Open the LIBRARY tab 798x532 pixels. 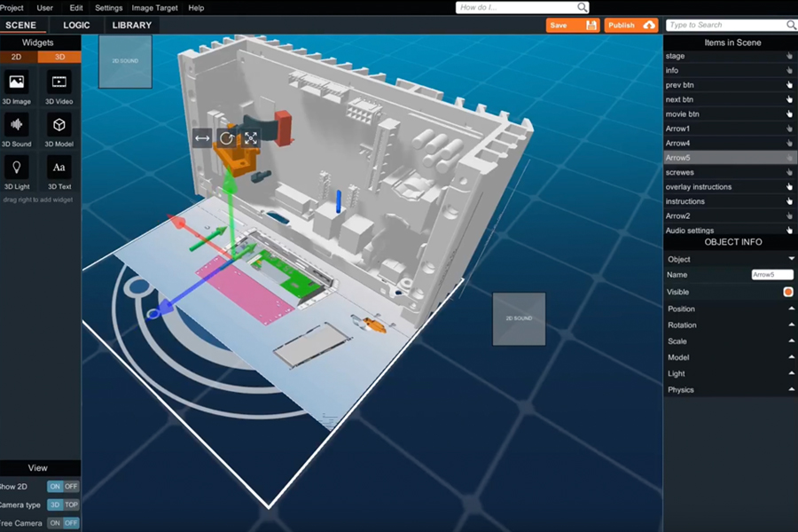[x=132, y=25]
